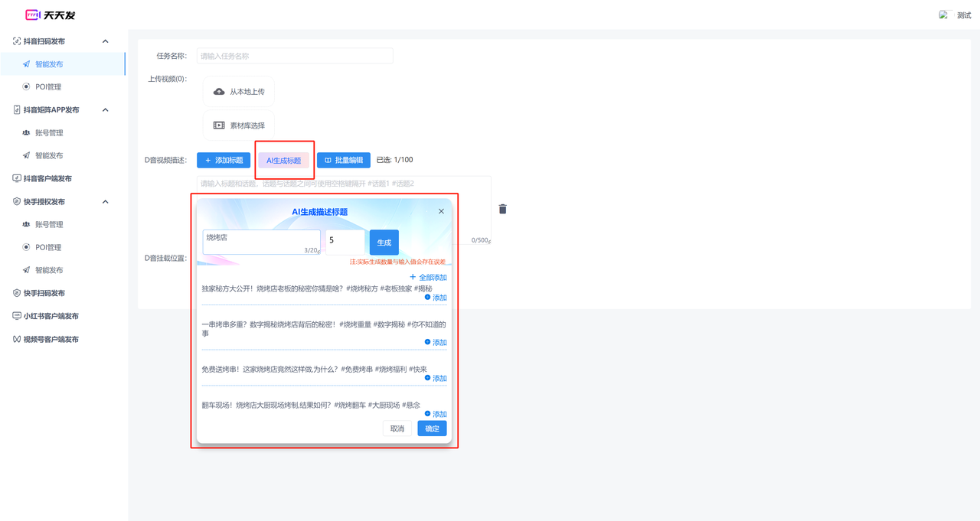Viewport: 980px width, 521px height.
Task: Open 小红书客户端发布 in sidebar
Action: 51,316
